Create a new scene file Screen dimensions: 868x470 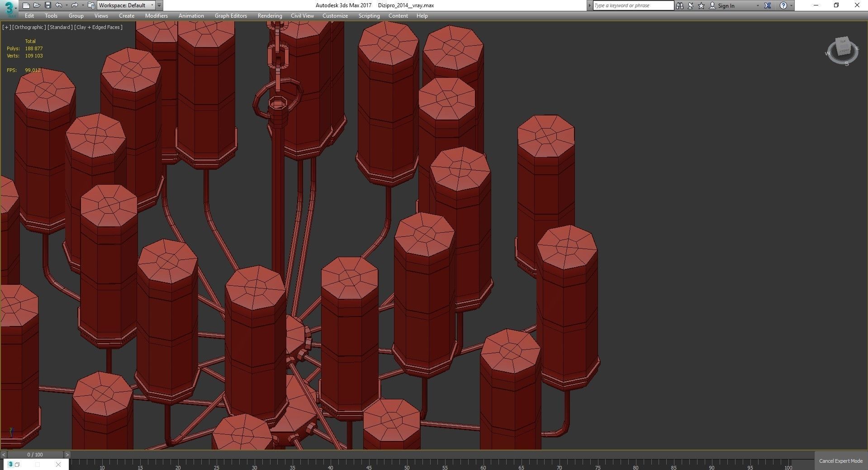coord(26,5)
